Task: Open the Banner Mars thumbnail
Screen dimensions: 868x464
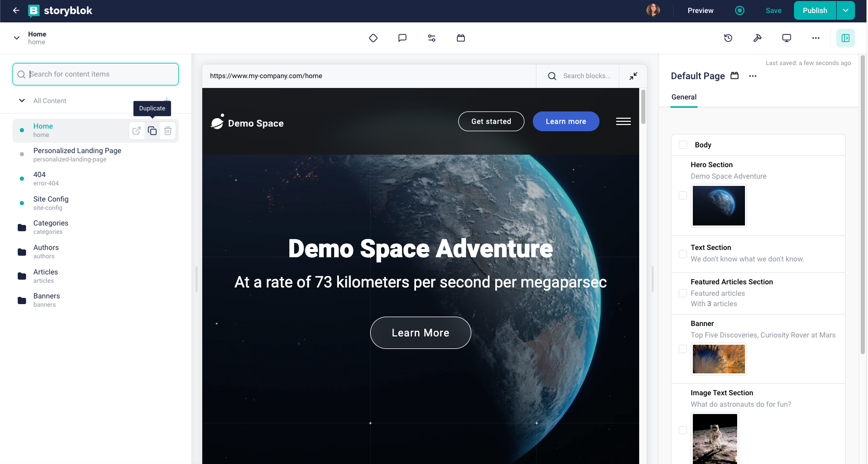Action: click(719, 359)
